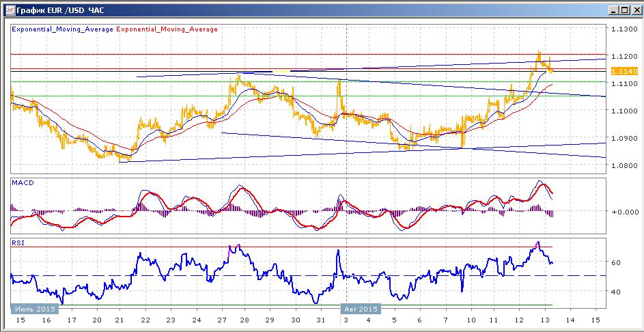Click the chart icon in the title bar
644x332 pixels.
(x=9, y=10)
